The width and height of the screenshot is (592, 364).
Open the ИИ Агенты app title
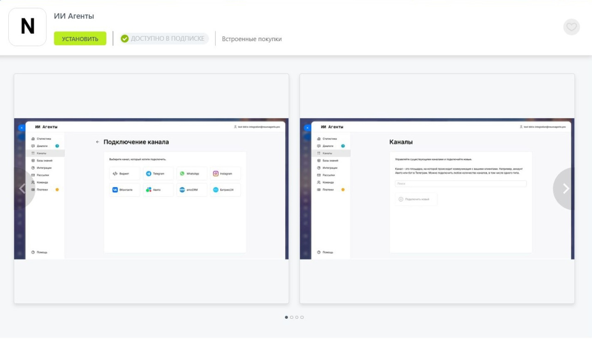tap(74, 16)
